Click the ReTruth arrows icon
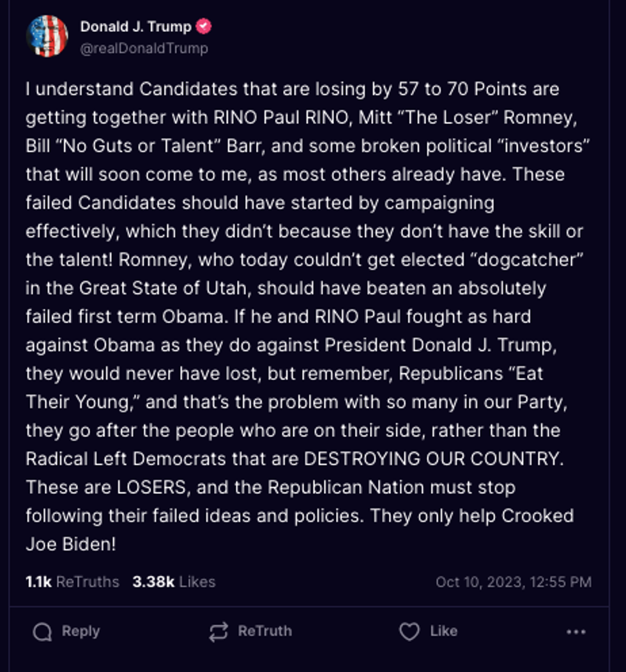The width and height of the screenshot is (626, 672). pos(218,632)
